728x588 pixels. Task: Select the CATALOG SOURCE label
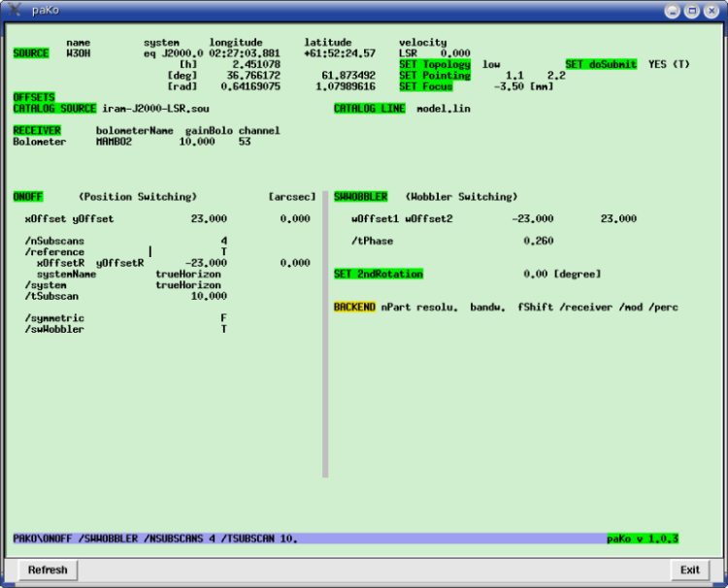[54, 109]
